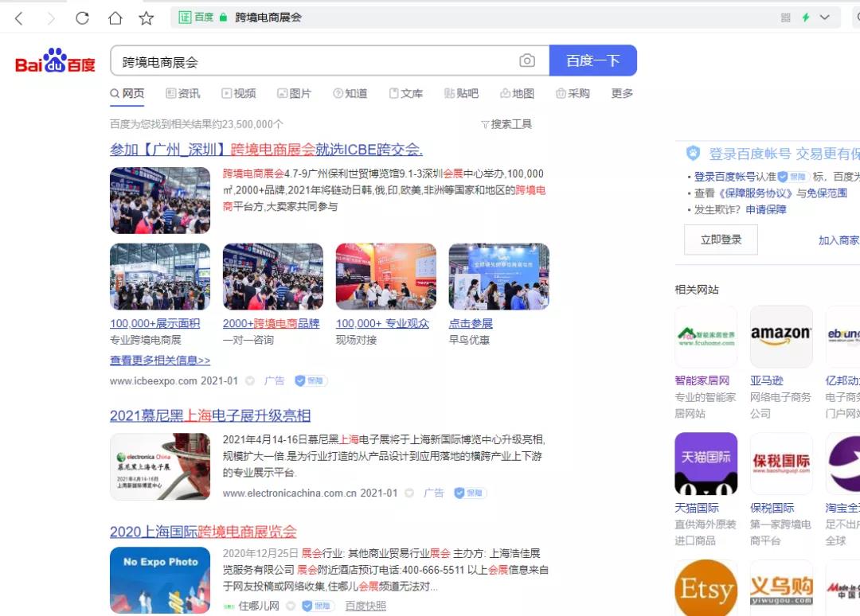Click the green lightning speed-mode icon
The width and height of the screenshot is (860, 616).
pyautogui.click(x=806, y=18)
